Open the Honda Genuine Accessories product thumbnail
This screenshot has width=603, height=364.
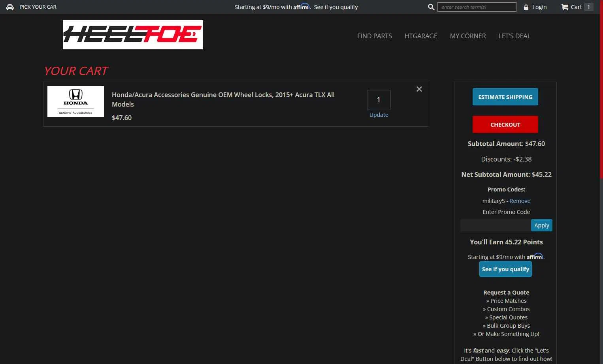75,101
